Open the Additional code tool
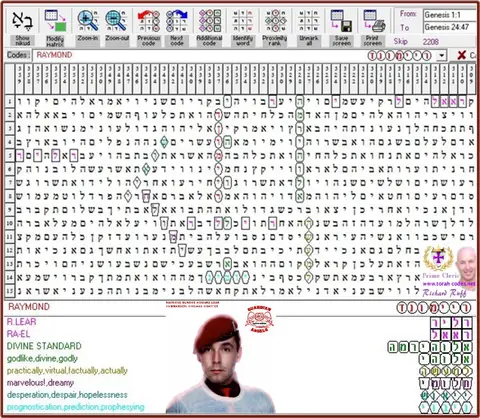 point(209,28)
